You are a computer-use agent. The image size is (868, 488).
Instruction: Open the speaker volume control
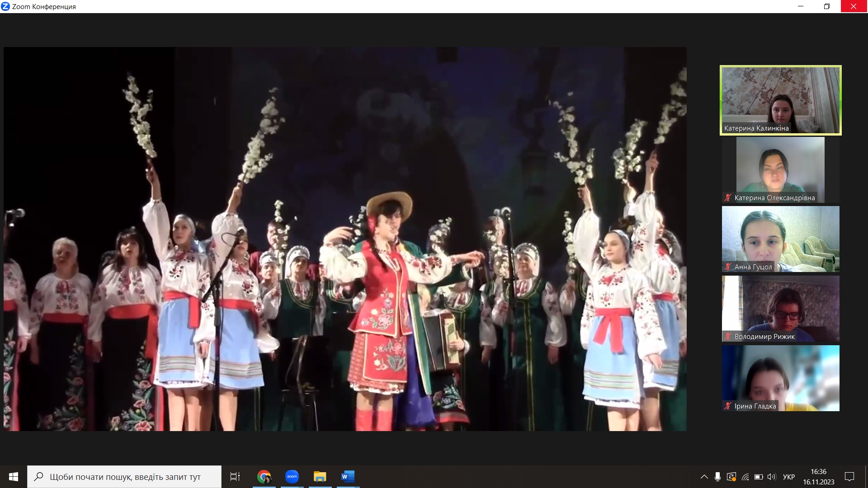[x=772, y=477]
